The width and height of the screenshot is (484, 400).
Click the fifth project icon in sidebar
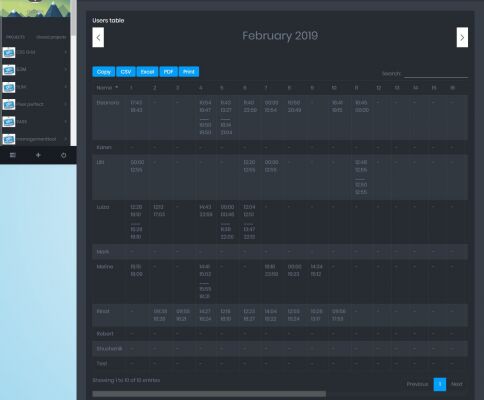(9, 122)
